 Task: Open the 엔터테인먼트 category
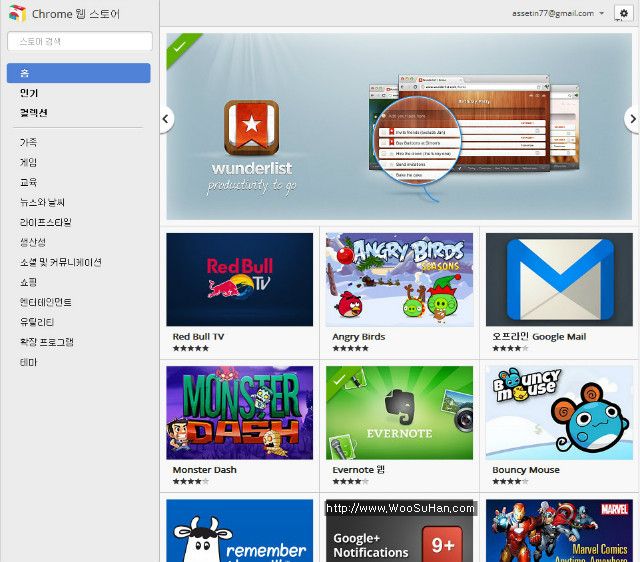[46, 302]
